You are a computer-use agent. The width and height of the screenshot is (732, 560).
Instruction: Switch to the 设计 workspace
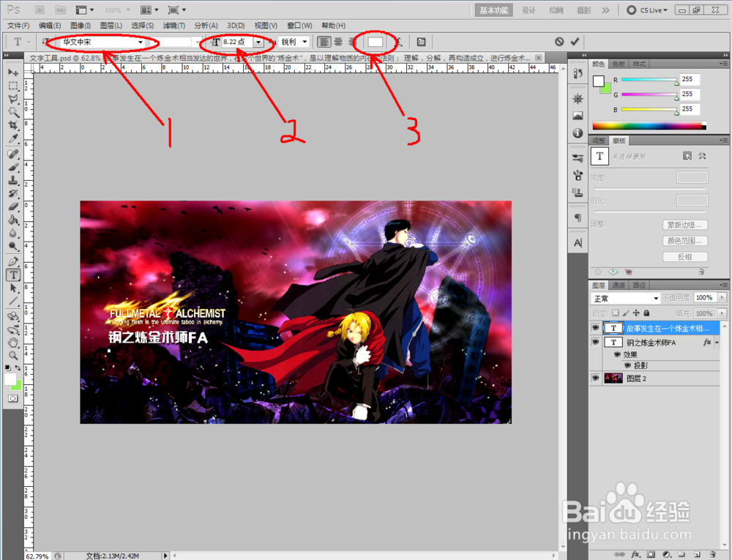click(x=529, y=10)
